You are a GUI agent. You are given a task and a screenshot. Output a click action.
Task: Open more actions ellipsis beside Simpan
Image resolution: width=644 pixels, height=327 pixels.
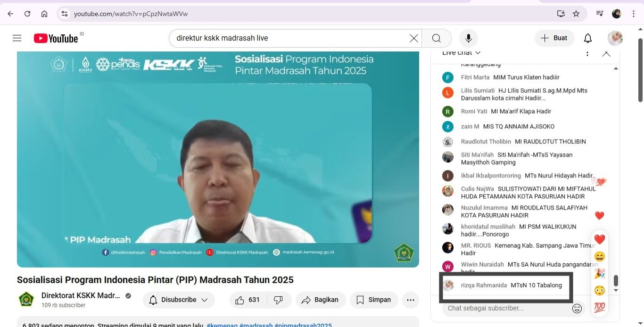coord(410,300)
